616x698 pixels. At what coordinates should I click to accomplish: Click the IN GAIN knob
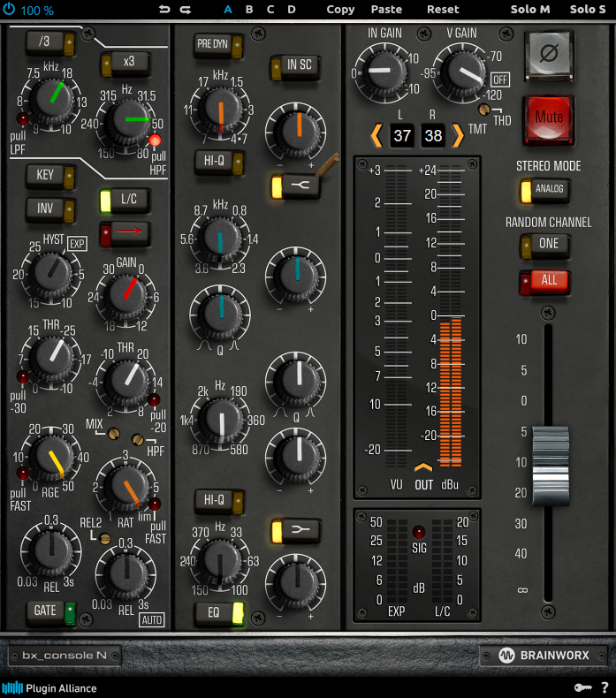point(383,72)
